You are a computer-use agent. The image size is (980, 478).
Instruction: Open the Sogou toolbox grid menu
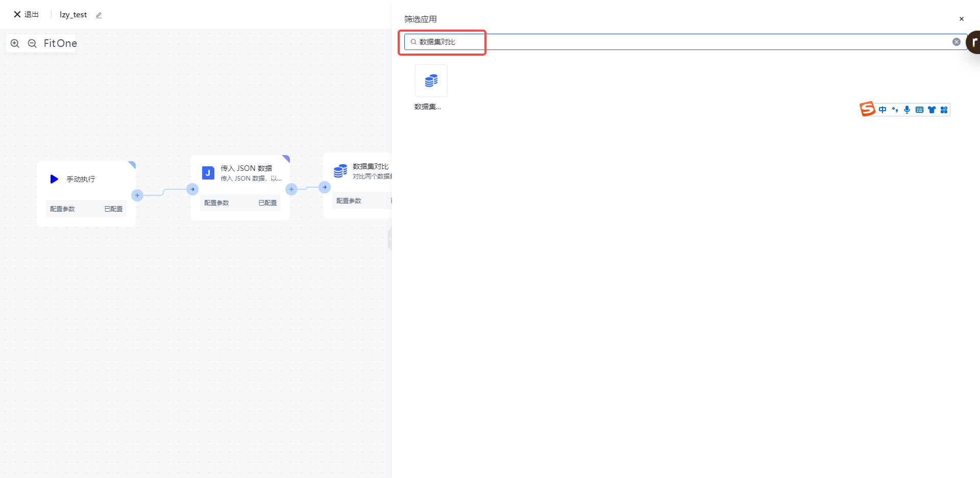point(944,110)
